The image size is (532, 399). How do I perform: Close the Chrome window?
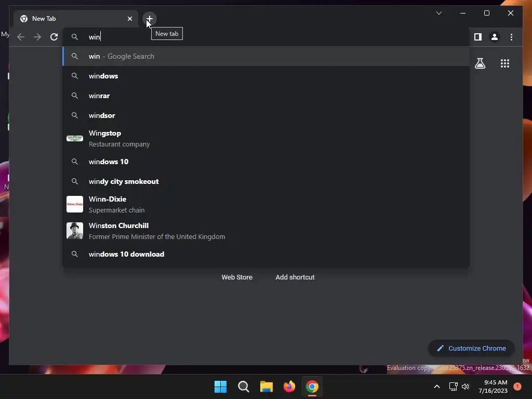tap(511, 13)
